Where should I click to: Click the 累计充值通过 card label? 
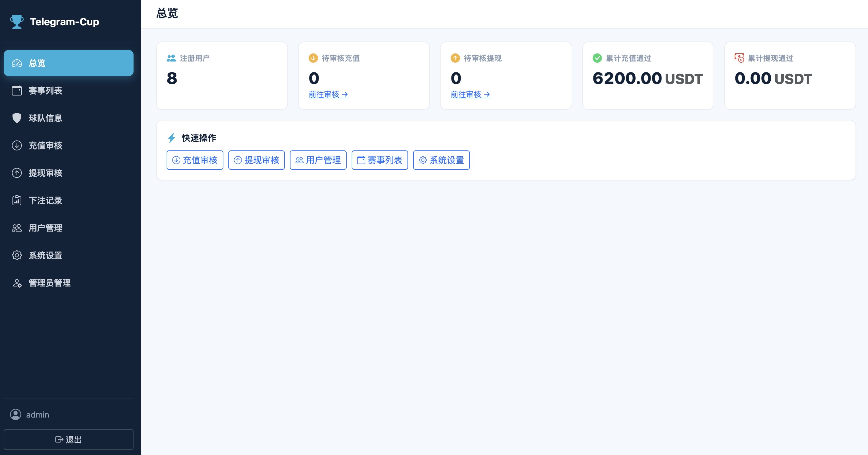[x=628, y=58]
